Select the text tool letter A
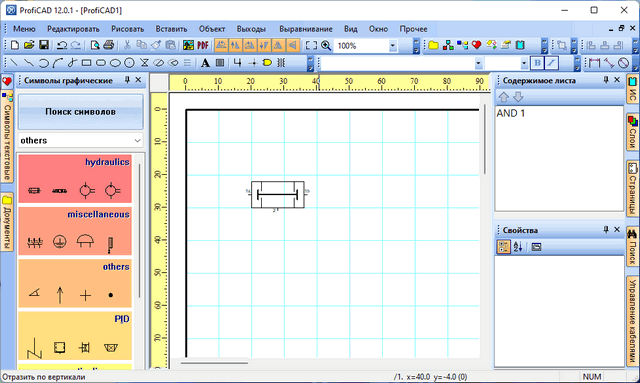This screenshot has height=383, width=640. (205, 63)
